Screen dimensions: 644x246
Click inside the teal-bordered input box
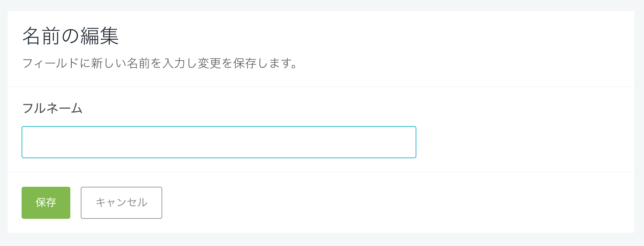pyautogui.click(x=219, y=142)
